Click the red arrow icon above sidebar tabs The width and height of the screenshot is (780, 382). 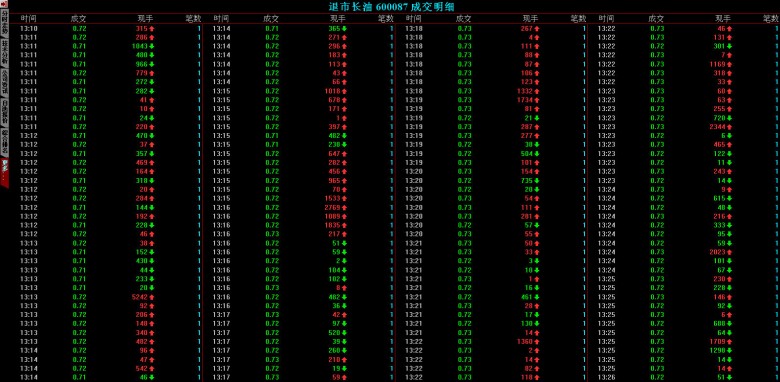coord(4,4)
